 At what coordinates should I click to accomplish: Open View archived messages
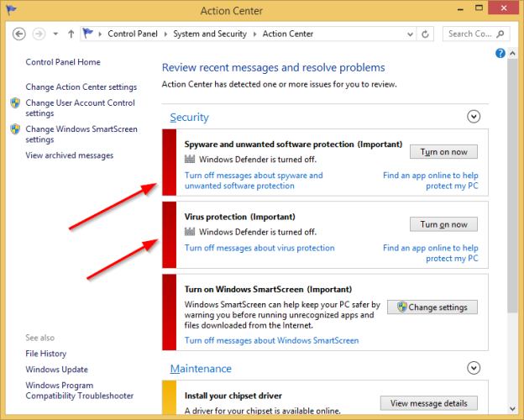70,155
